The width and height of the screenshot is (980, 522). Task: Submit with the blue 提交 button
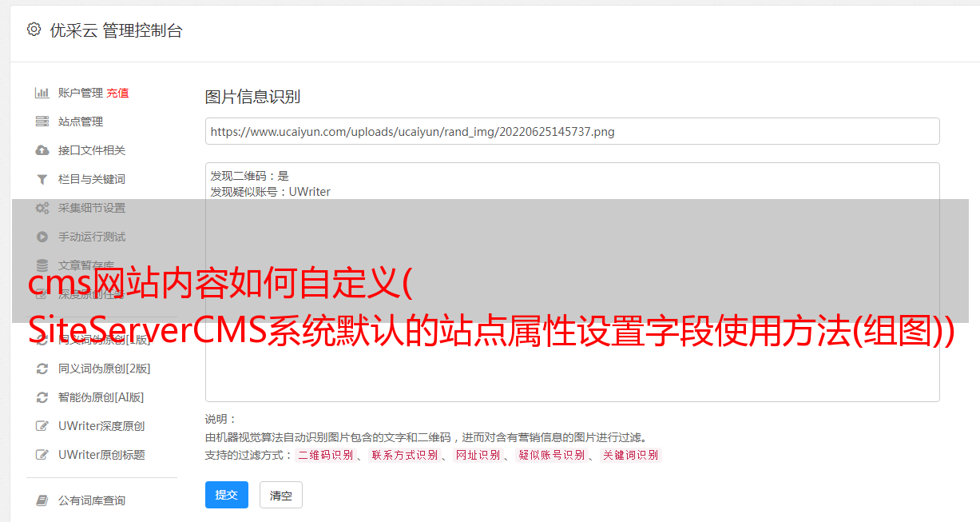coord(227,495)
